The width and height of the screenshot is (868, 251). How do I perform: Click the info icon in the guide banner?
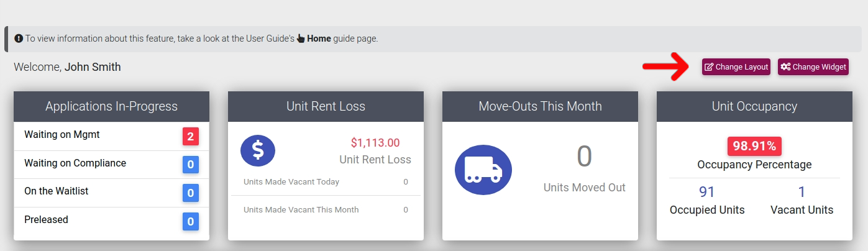tap(19, 39)
